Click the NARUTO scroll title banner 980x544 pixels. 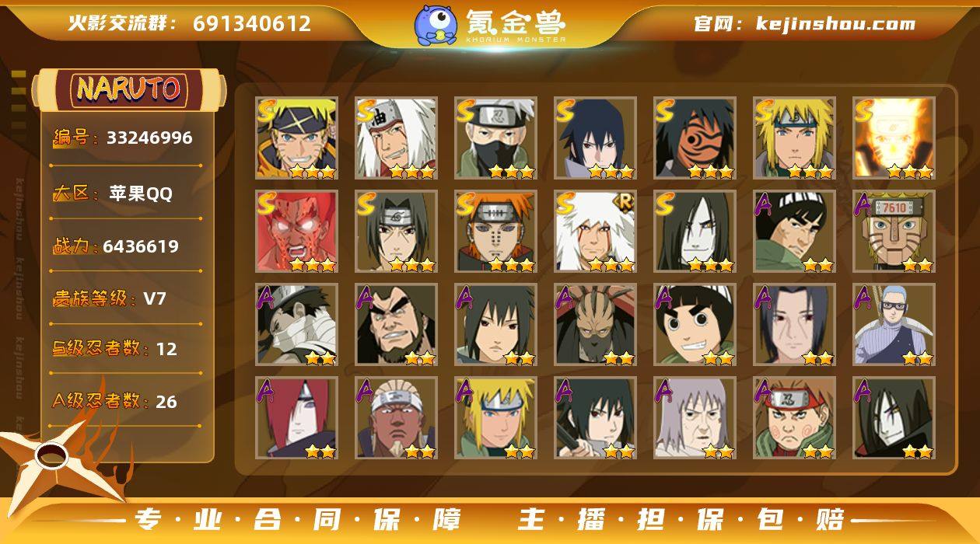(x=128, y=89)
